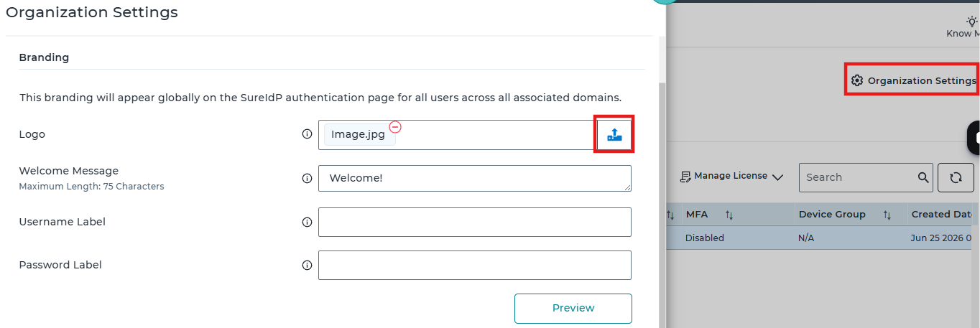This screenshot has height=328, width=980.
Task: Open the Logo info tooltip icon
Action: point(307,134)
